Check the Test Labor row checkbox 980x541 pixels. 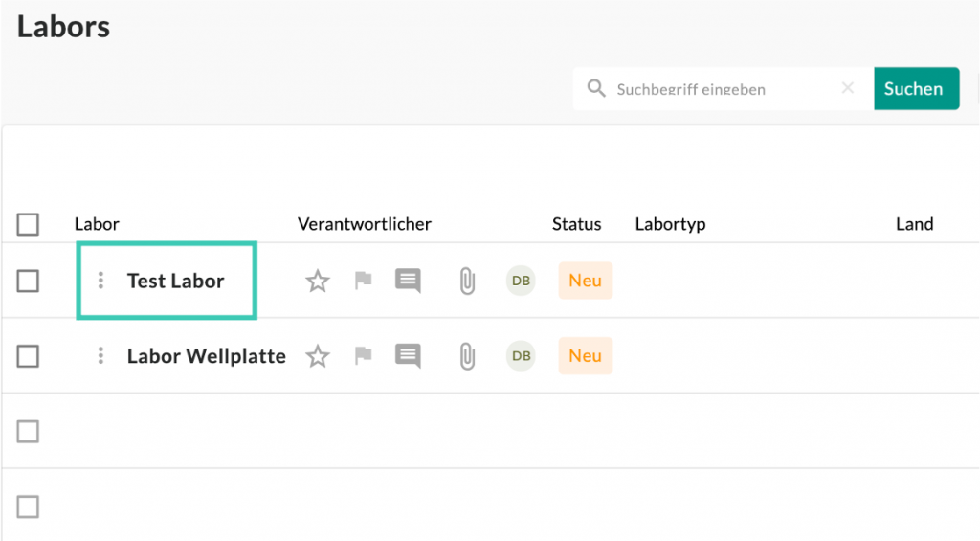(28, 282)
